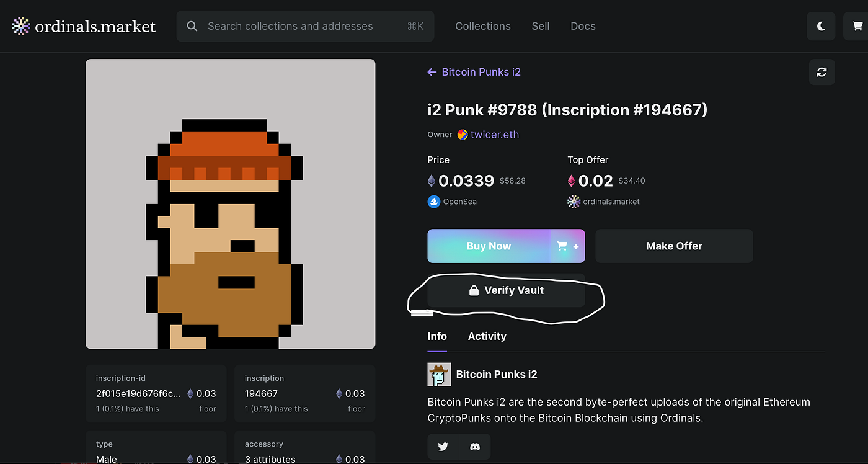The width and height of the screenshot is (868, 464).
Task: Click the OpenSea label under price
Action: click(x=459, y=202)
